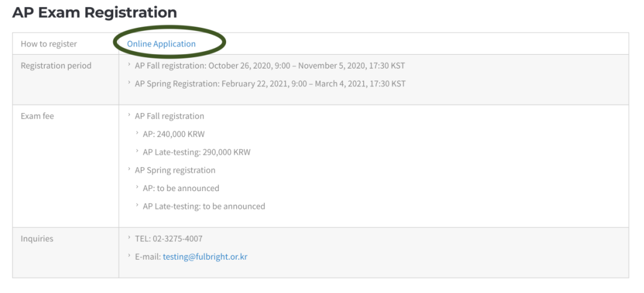644x293 pixels.
Task: Select the AP Late-testing: 290,000 KRW text
Action: [x=197, y=152]
